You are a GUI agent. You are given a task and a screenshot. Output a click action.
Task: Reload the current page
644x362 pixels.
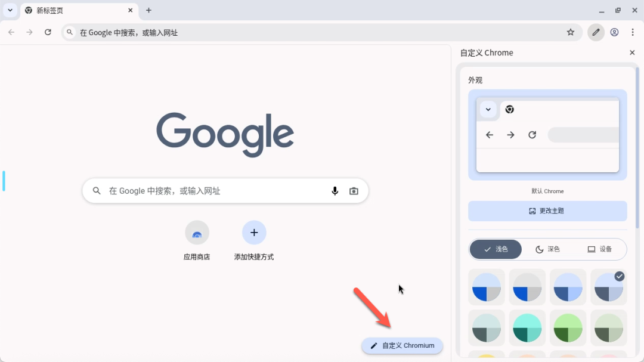pos(48,32)
